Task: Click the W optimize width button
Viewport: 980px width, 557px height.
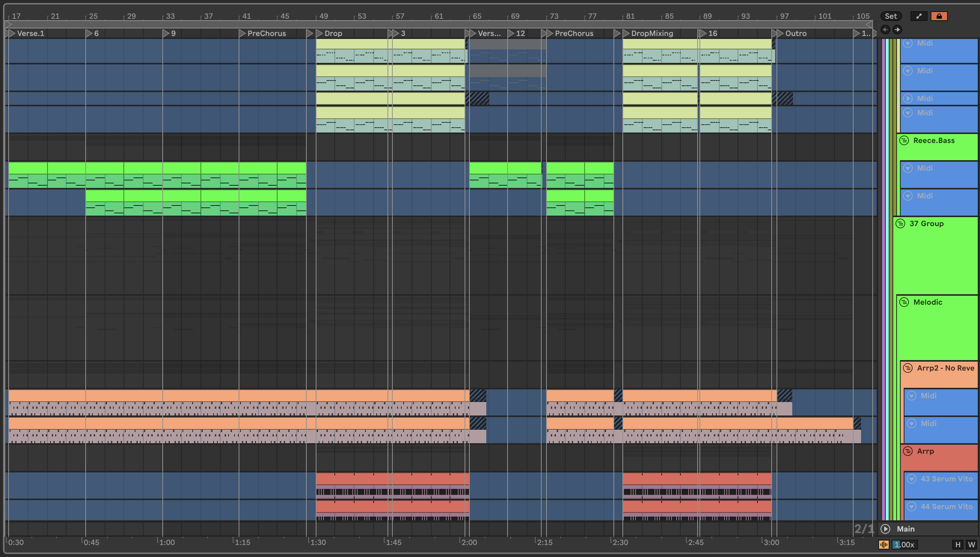Action: click(x=971, y=544)
